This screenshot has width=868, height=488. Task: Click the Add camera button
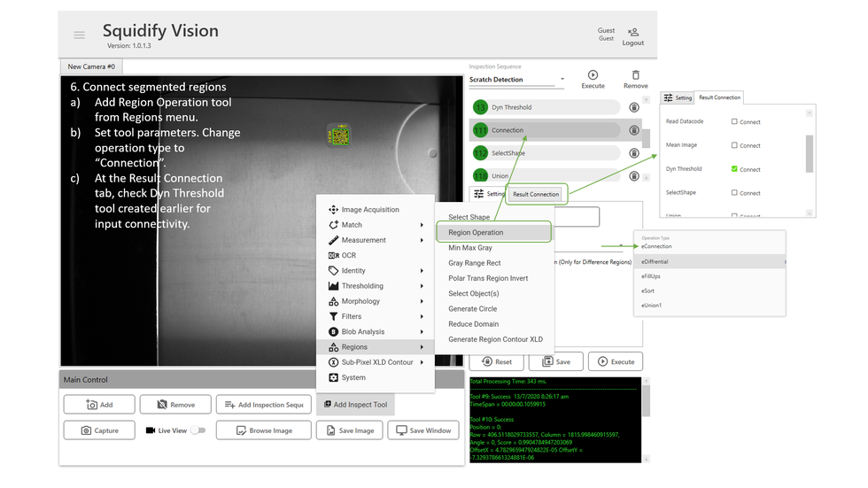point(99,405)
